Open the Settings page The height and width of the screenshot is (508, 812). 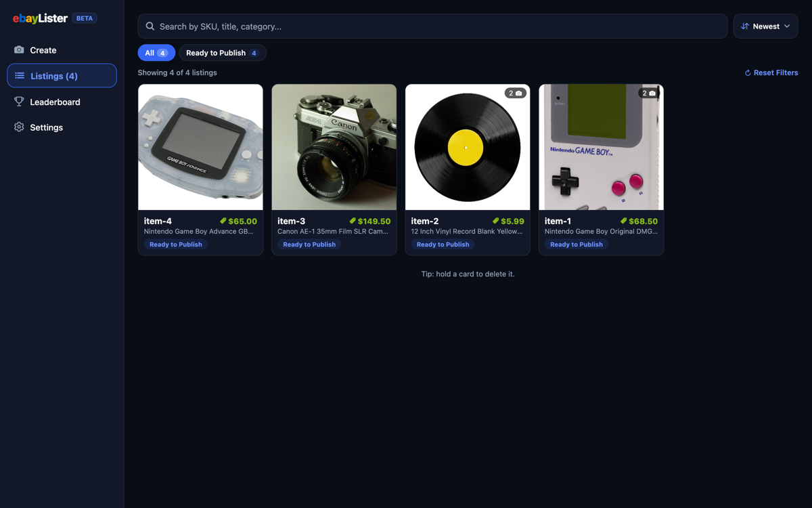(x=62, y=127)
